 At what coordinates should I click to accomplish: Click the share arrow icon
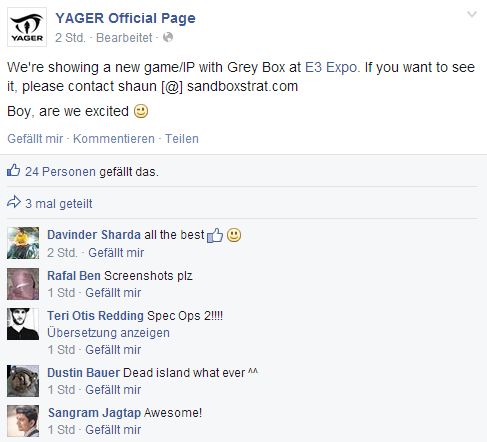14,202
